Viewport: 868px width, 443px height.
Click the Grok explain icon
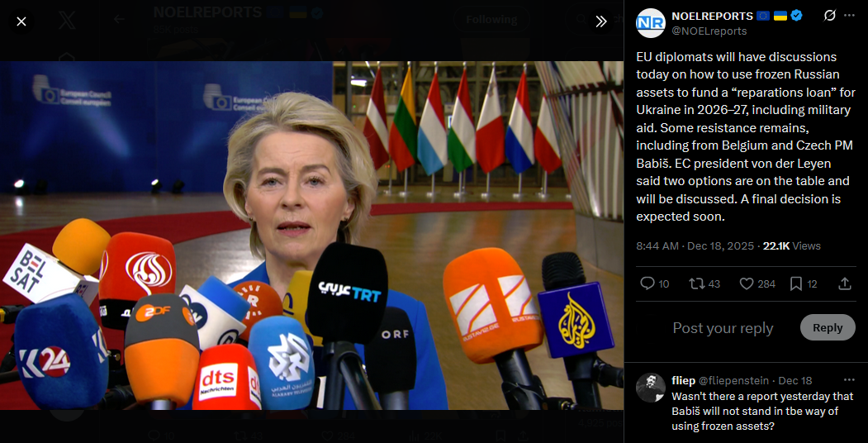pyautogui.click(x=829, y=16)
